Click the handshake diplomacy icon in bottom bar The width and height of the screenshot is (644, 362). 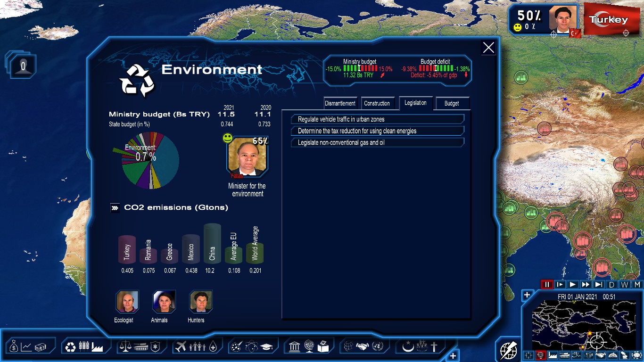click(x=362, y=346)
